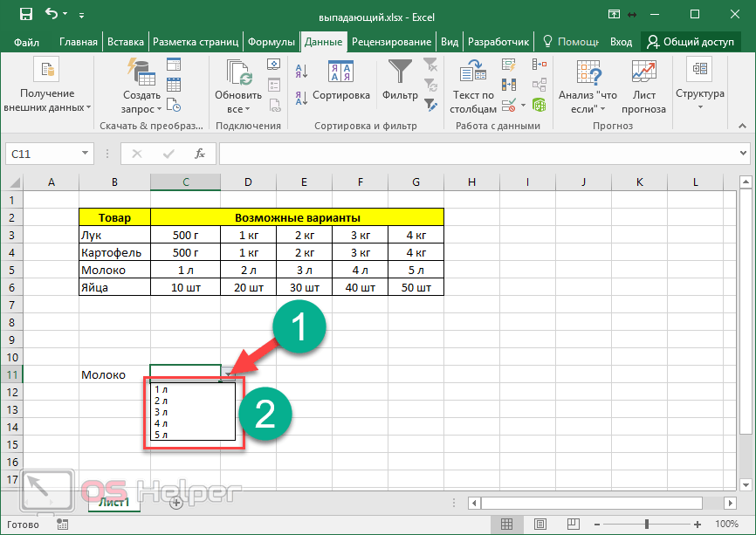
Task: Choose '3 л' from the dropdown list
Action: pos(162,412)
